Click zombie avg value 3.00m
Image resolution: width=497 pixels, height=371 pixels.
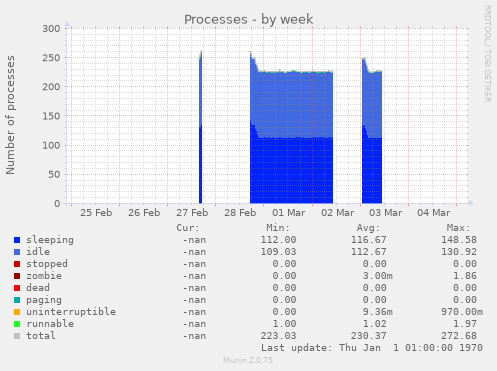pyautogui.click(x=378, y=276)
